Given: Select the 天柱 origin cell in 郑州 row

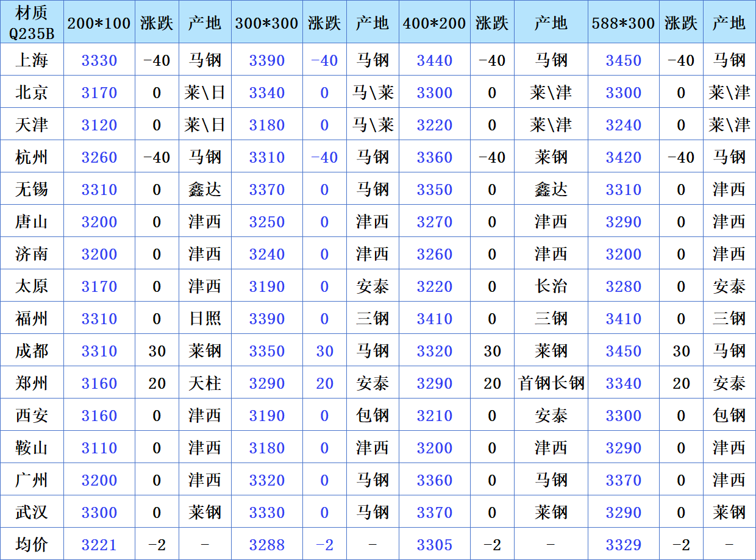Looking at the screenshot, I should [205, 383].
